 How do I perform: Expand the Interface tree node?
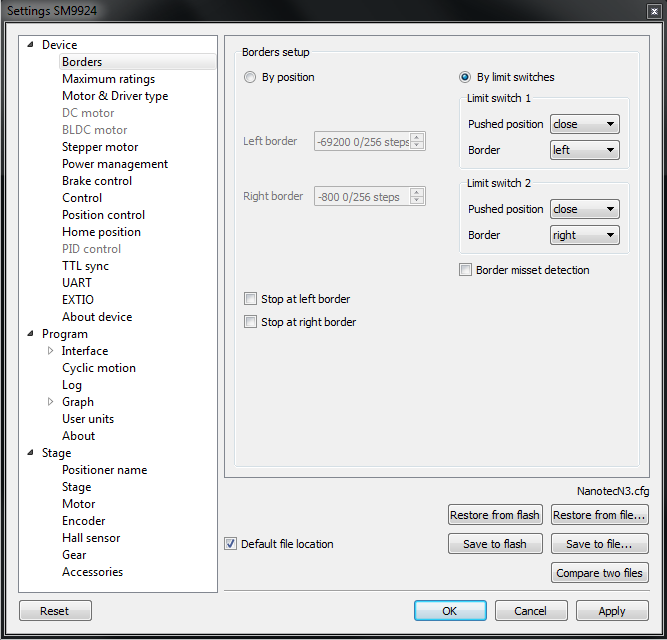coord(51,351)
